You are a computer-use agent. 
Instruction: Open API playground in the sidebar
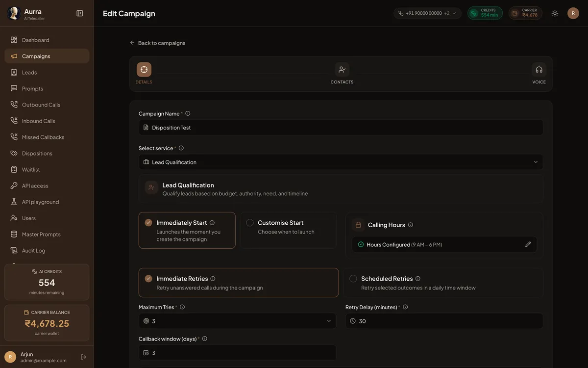click(47, 202)
